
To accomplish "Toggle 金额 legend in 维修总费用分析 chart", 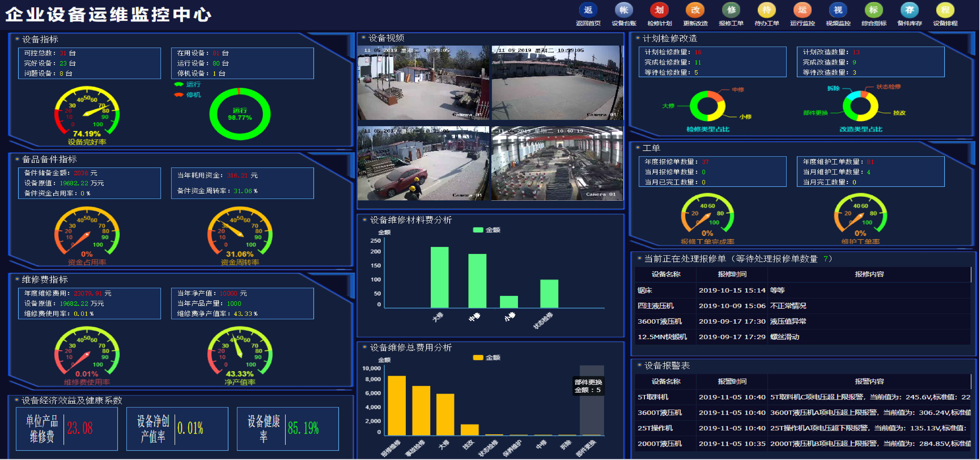I will [486, 358].
